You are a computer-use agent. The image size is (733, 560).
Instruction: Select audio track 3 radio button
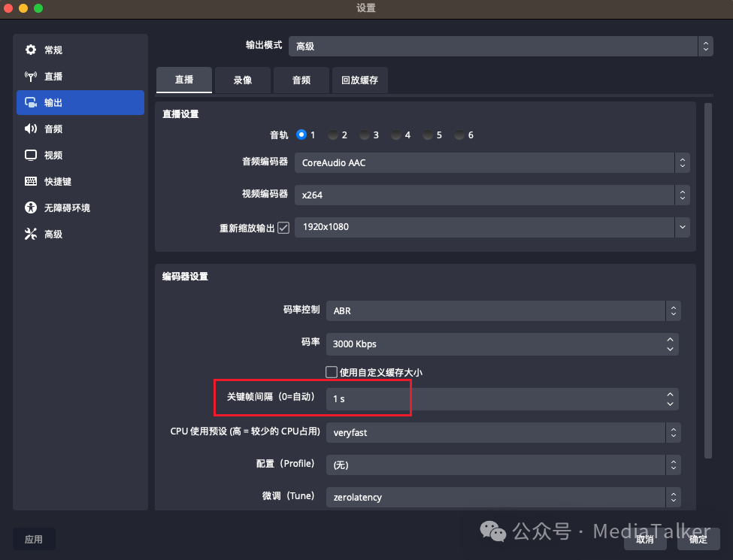pos(365,135)
